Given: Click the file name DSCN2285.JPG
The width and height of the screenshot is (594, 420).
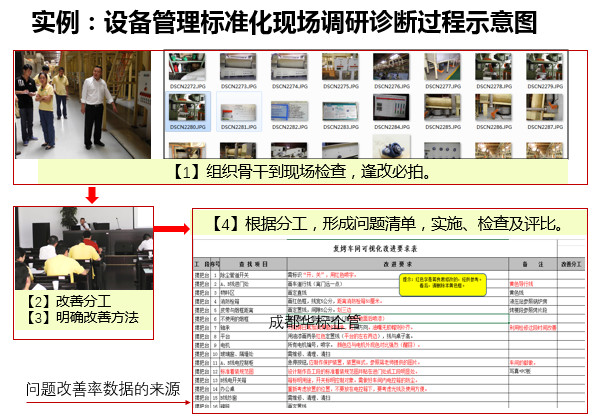Looking at the screenshot, I should tap(443, 127).
